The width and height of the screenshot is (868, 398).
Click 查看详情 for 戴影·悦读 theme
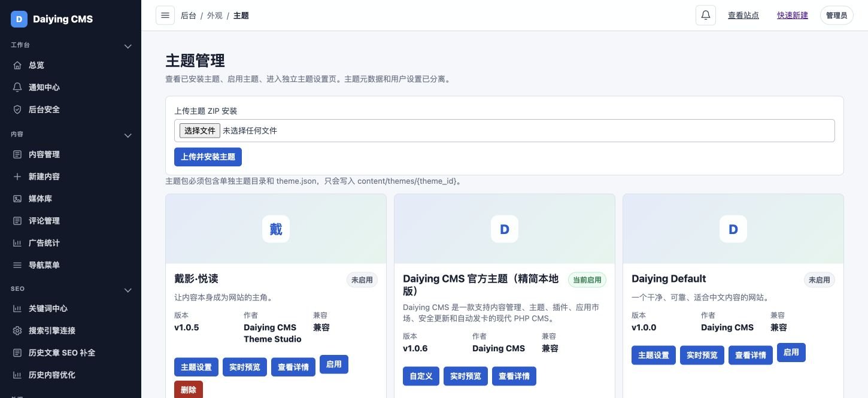[293, 367]
